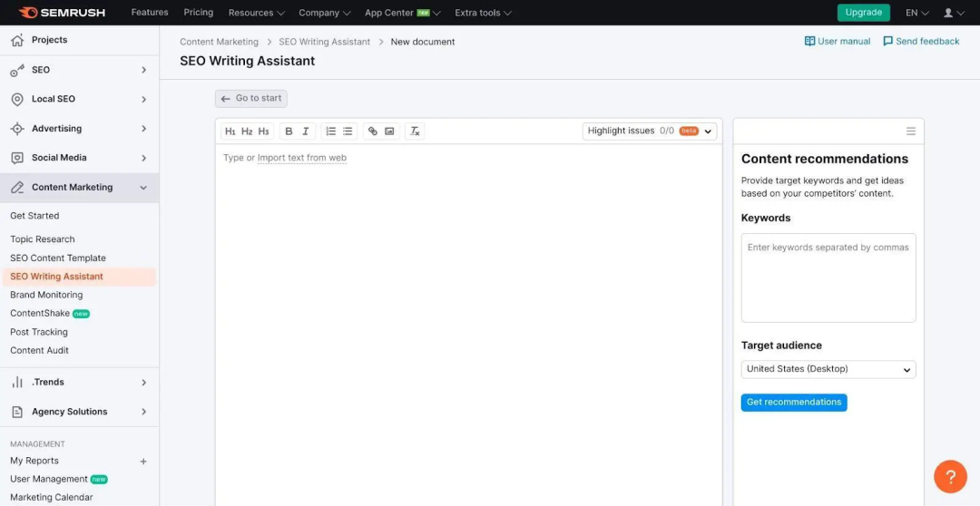
Task: Open the Company menu
Action: (324, 13)
